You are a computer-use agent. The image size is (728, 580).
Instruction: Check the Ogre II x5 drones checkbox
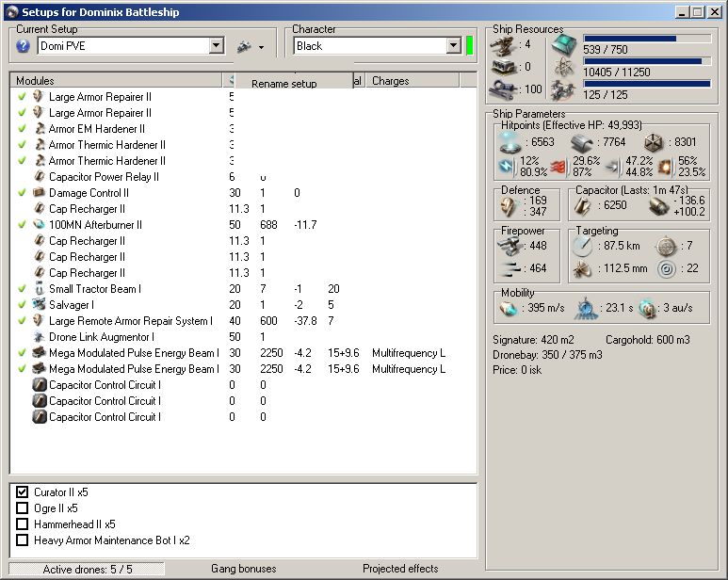[x=22, y=508]
